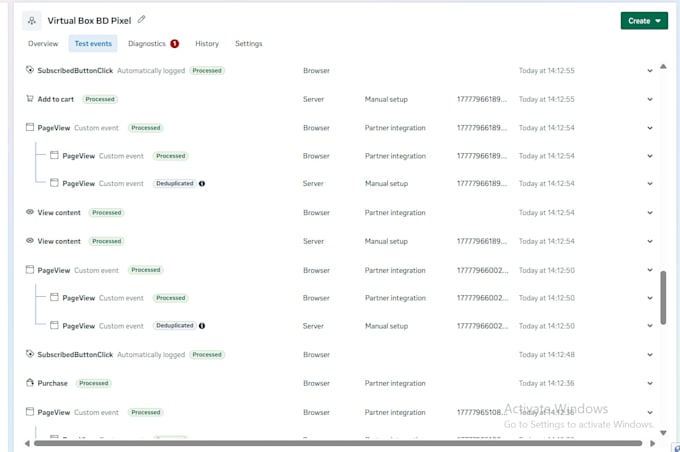Screen dimensions: 680x452
Task: Click the horizontal scrollbar thumb
Action: tap(338, 443)
